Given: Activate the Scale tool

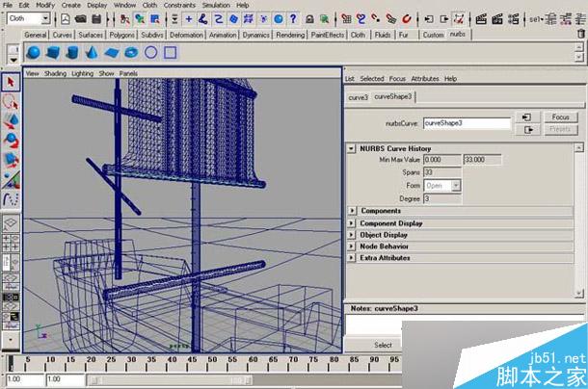Looking at the screenshot, I should 11,160.
